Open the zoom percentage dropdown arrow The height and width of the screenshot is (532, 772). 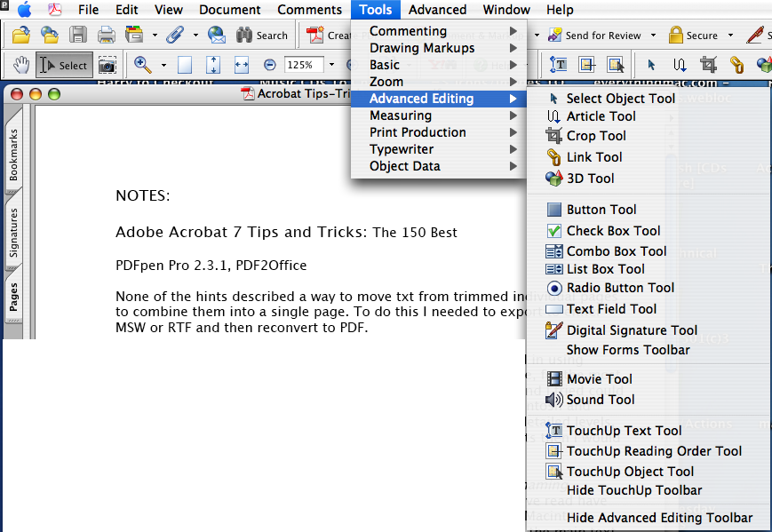pyautogui.click(x=331, y=65)
